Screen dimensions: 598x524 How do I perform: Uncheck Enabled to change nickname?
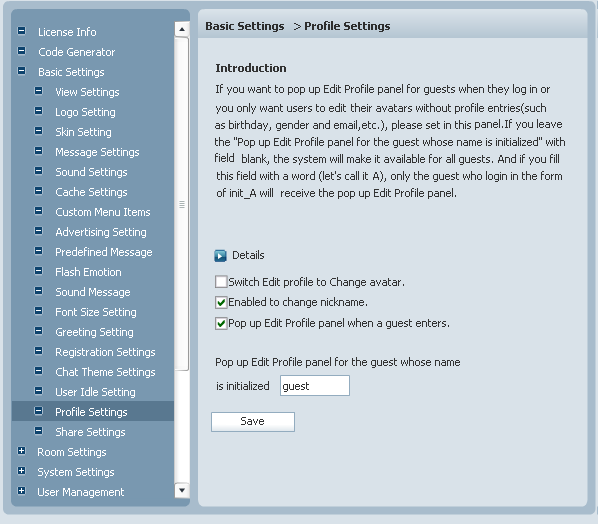[221, 302]
